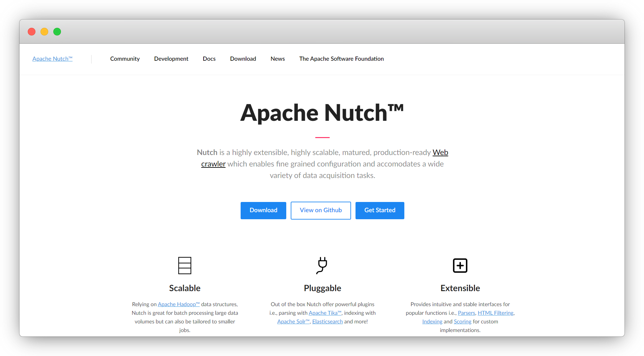Visit the Apache Tika™ link
Viewport: 644px width, 356px height.
point(325,313)
